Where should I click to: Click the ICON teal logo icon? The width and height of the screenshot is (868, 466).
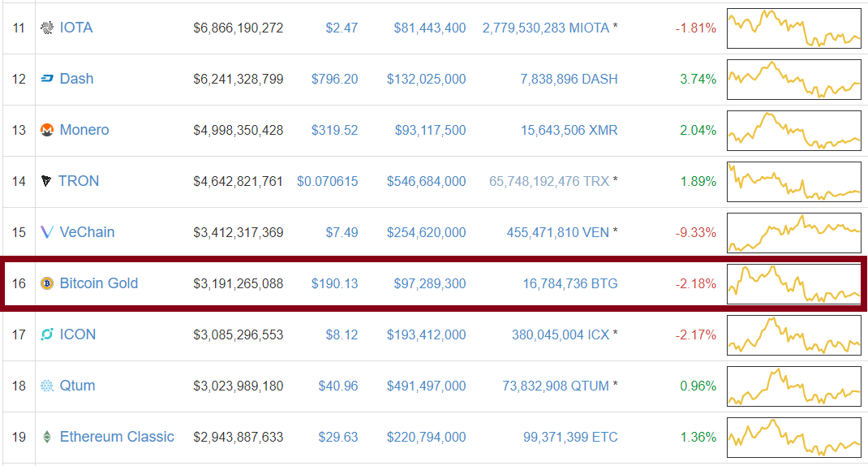[x=47, y=334]
